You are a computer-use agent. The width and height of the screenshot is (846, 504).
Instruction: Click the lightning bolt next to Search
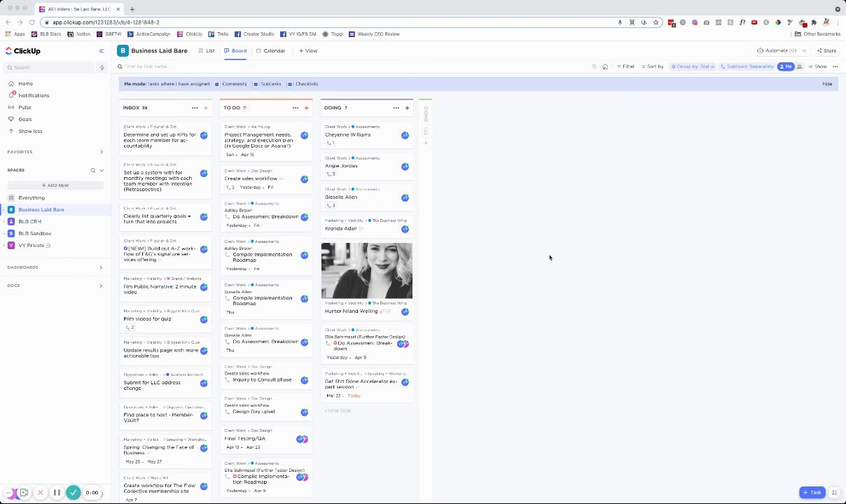pos(102,67)
